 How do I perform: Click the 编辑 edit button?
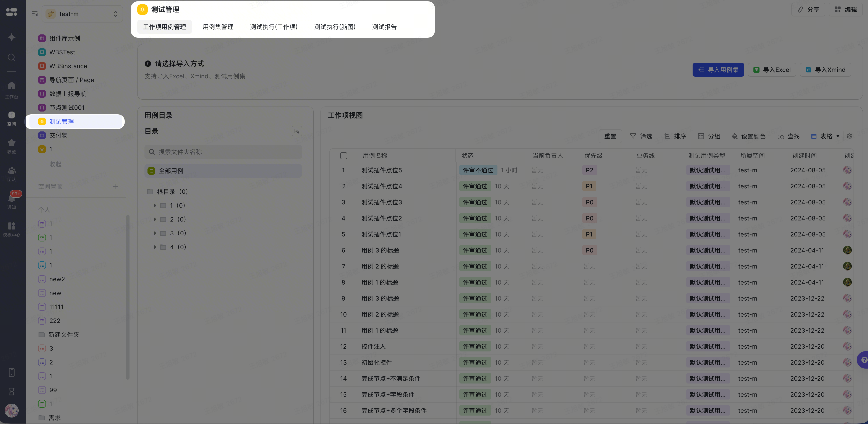[845, 10]
